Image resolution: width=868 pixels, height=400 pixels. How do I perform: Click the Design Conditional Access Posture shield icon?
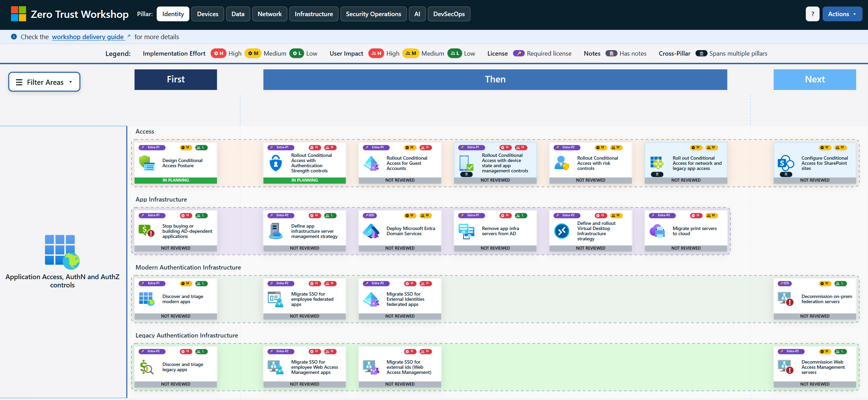[147, 163]
